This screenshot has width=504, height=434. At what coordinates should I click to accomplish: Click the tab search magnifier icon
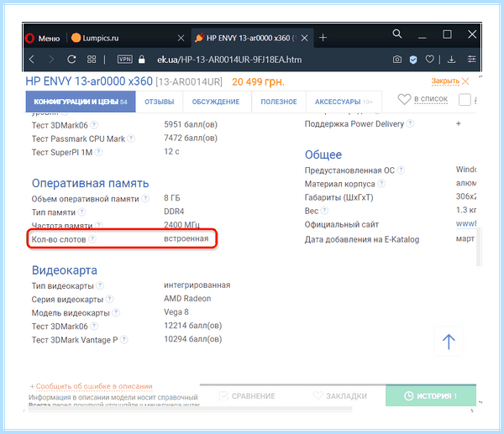397,34
